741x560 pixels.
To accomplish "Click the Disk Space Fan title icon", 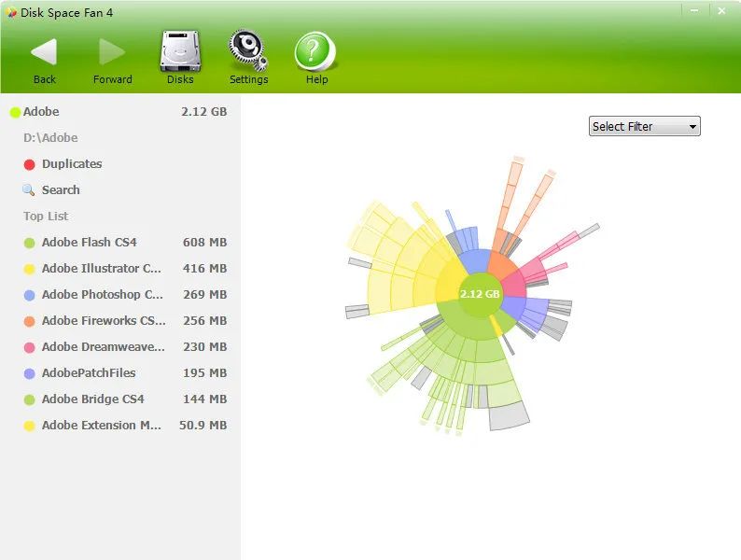I will [x=11, y=13].
